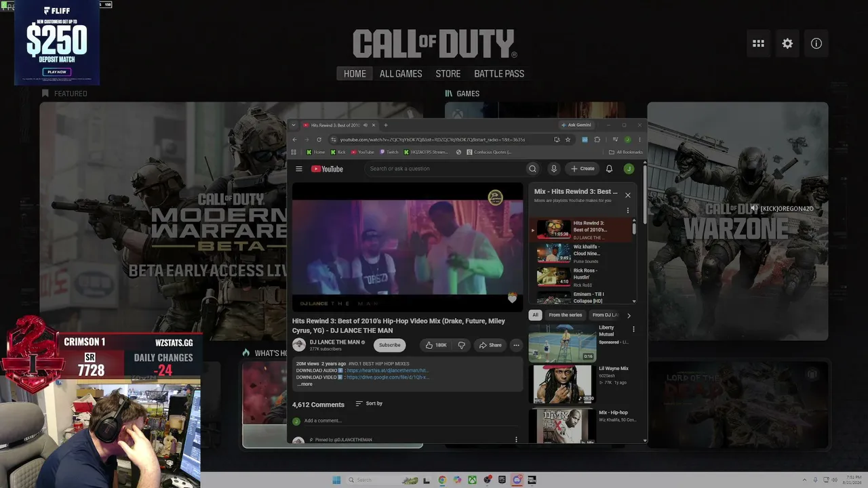Subscribe to DJ LANCE THE MAN
Viewport: 868px width, 488px height.
(389, 345)
